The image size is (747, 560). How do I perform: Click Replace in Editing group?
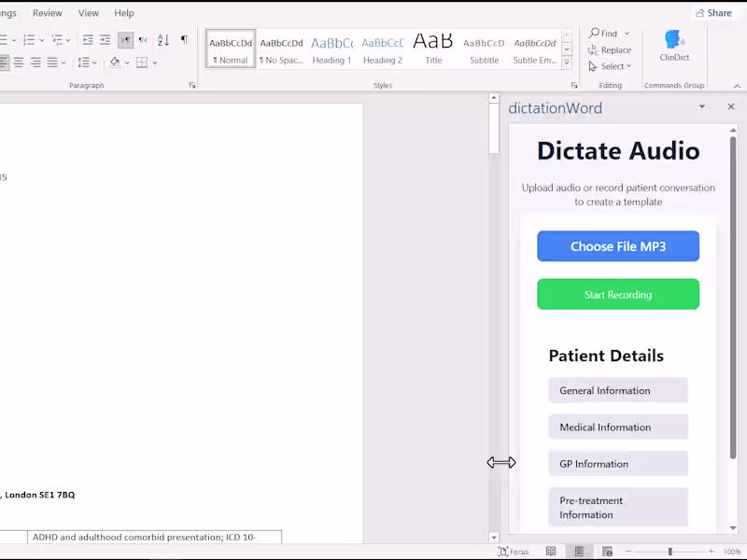click(610, 50)
